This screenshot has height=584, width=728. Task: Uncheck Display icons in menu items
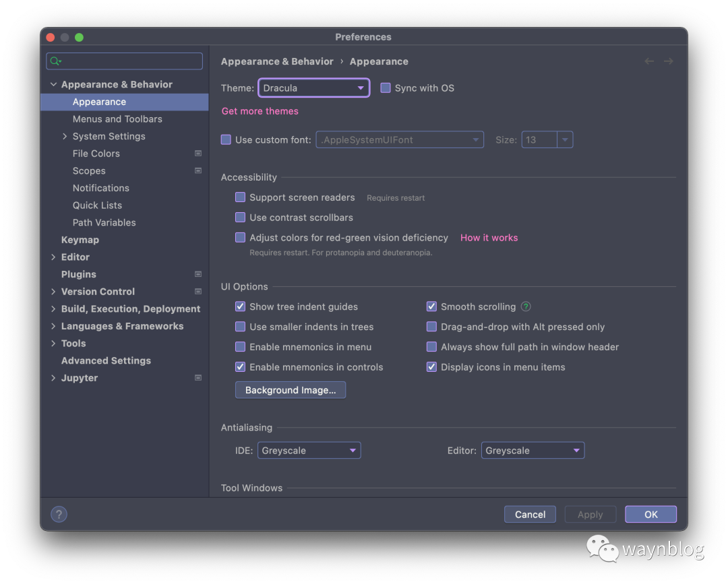(431, 367)
